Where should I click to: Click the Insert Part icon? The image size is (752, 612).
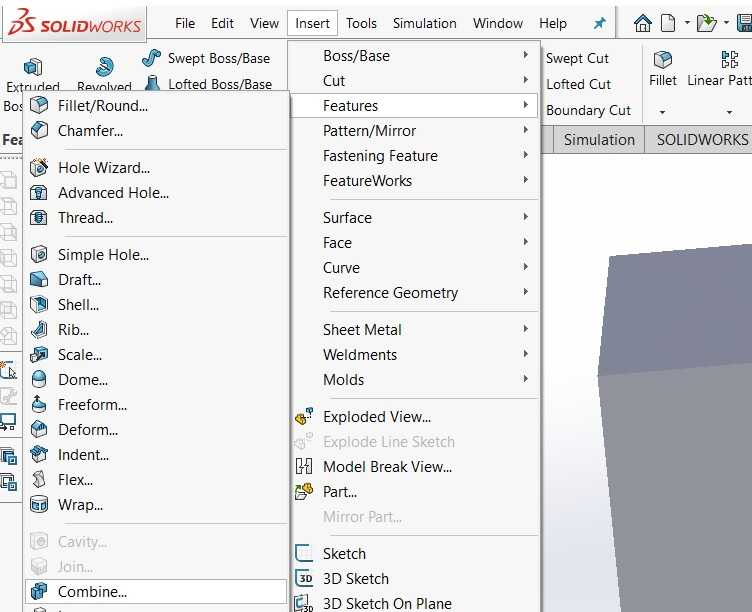coord(304,491)
